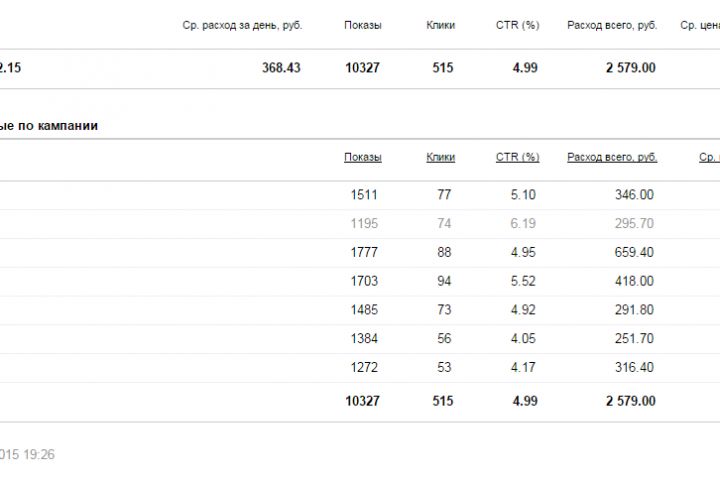Select the 94 clicks cell
The height and width of the screenshot is (480, 720).
(444, 281)
